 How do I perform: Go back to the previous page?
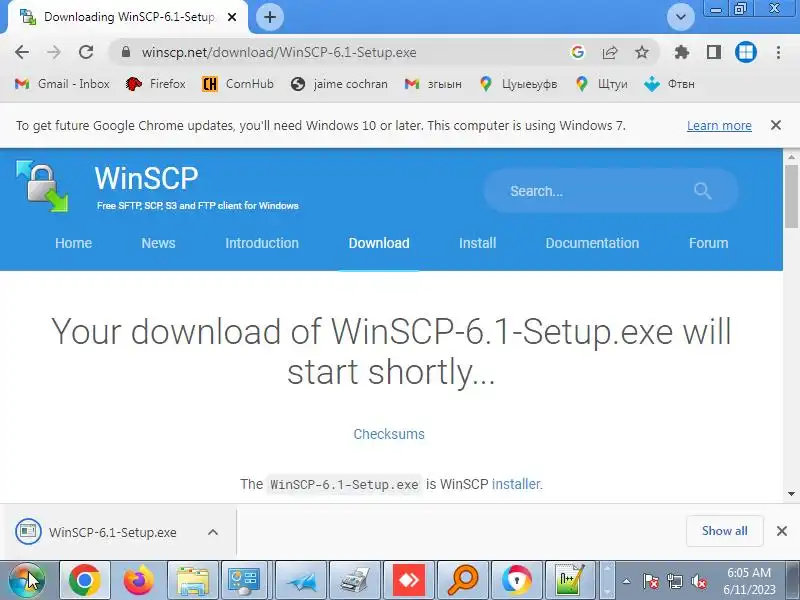tap(22, 52)
